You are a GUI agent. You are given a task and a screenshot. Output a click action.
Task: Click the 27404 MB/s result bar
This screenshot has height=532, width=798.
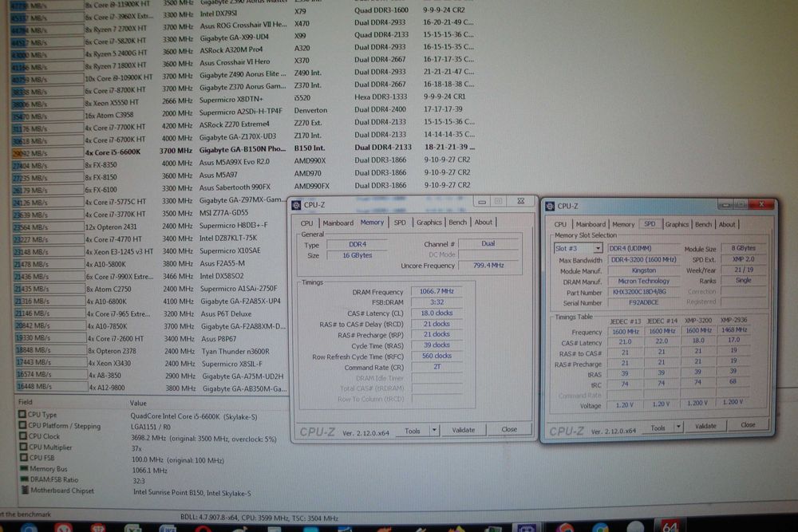pos(47,165)
